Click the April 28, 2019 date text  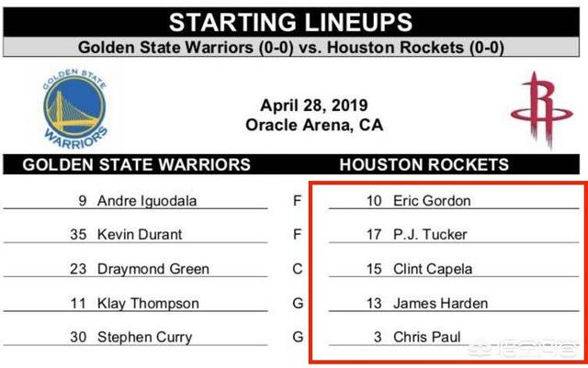tap(314, 106)
